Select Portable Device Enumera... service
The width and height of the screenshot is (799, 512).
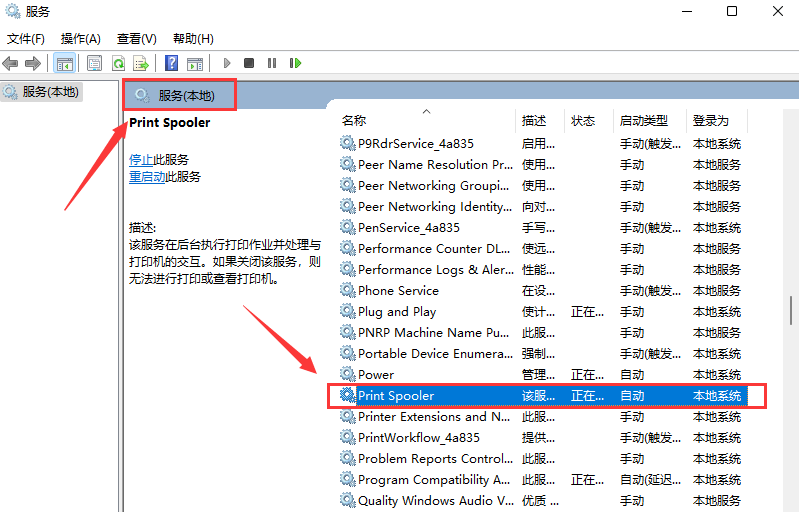(543, 354)
